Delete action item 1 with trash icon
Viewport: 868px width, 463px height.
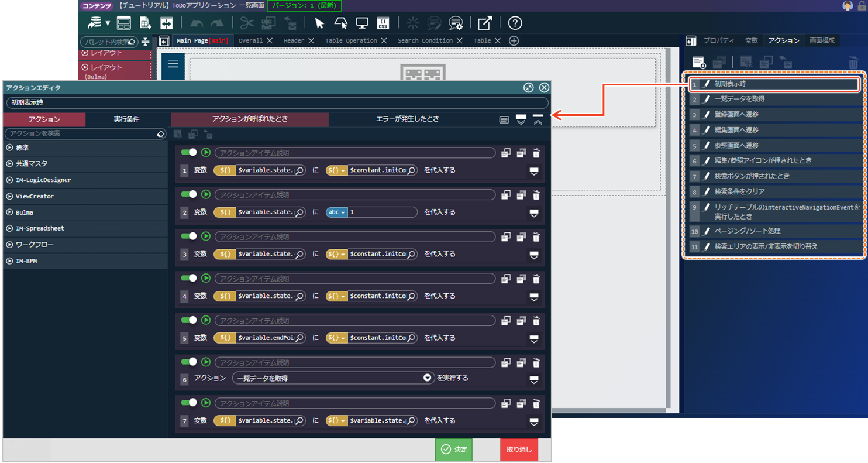click(x=536, y=153)
